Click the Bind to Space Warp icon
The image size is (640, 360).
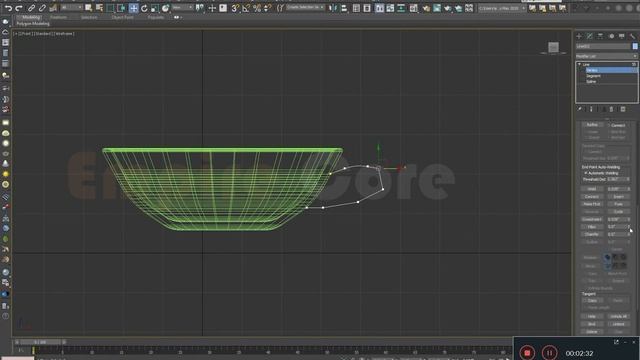[x=53, y=8]
